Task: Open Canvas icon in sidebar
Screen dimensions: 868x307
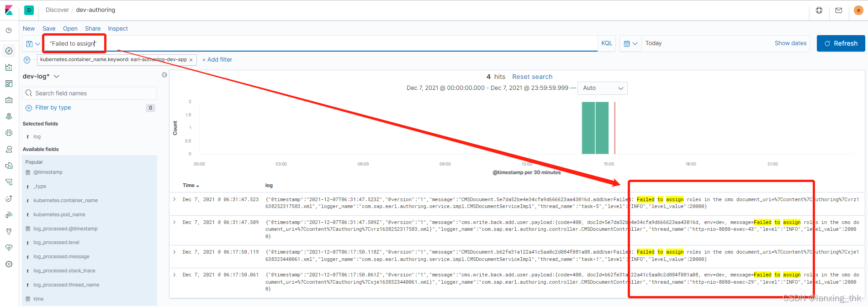Action: pyautogui.click(x=9, y=100)
